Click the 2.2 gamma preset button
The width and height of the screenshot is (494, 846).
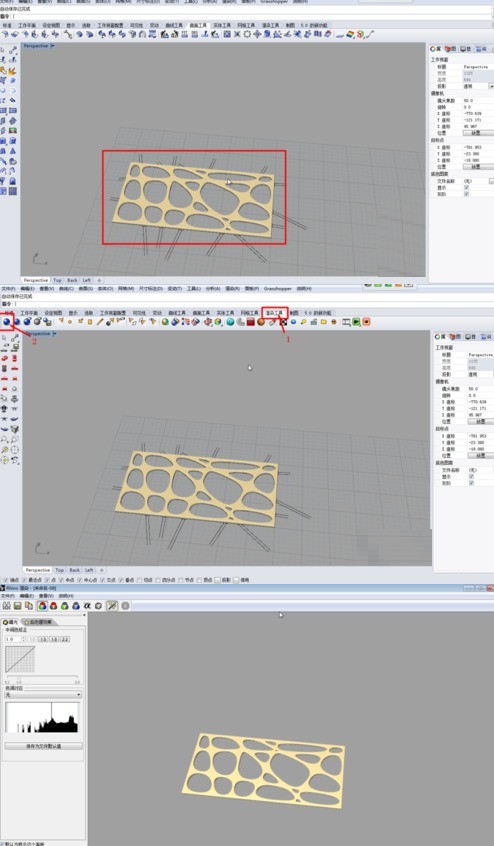pos(65,639)
